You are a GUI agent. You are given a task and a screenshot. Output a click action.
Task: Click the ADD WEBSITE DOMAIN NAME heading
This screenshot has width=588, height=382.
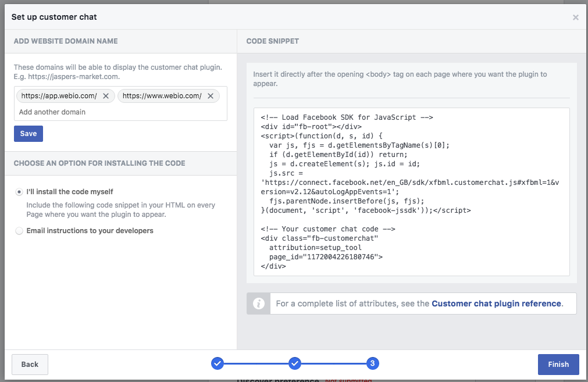66,41
